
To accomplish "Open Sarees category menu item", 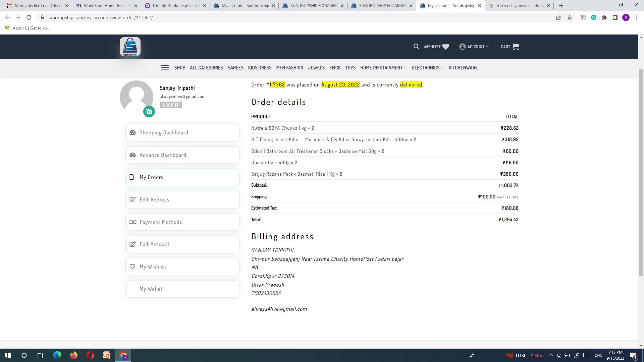I will [x=235, y=68].
